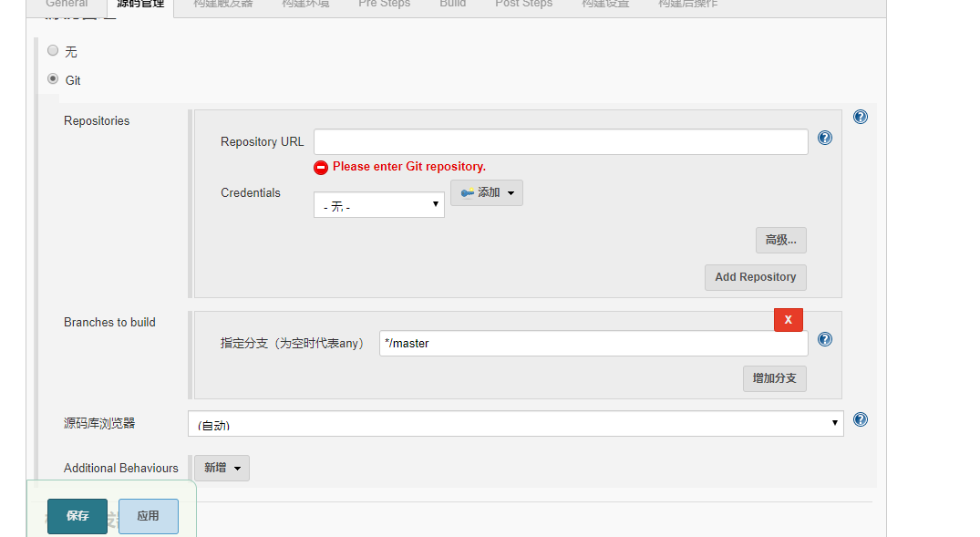980x537 pixels.
Task: Click the red error icon beside repository message
Action: click(321, 167)
